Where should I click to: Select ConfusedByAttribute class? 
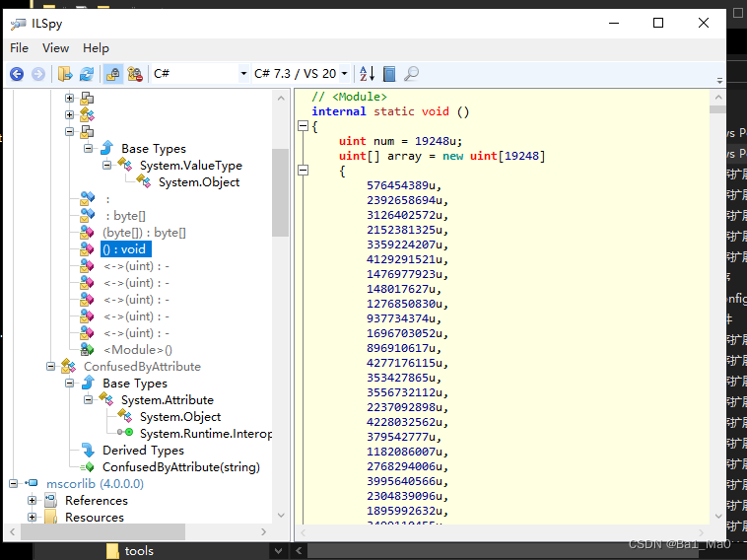click(142, 367)
